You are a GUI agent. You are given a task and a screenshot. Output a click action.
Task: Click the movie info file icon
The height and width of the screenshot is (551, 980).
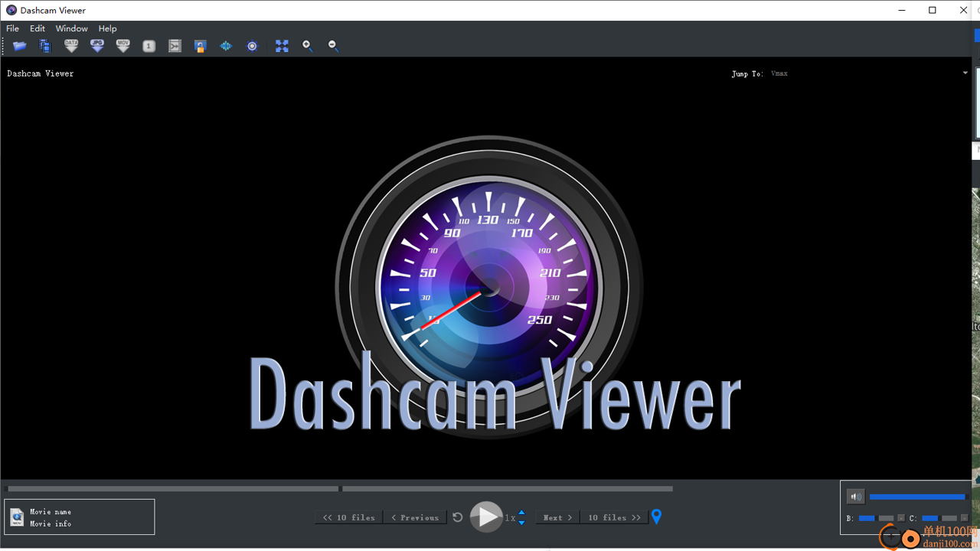(x=17, y=517)
